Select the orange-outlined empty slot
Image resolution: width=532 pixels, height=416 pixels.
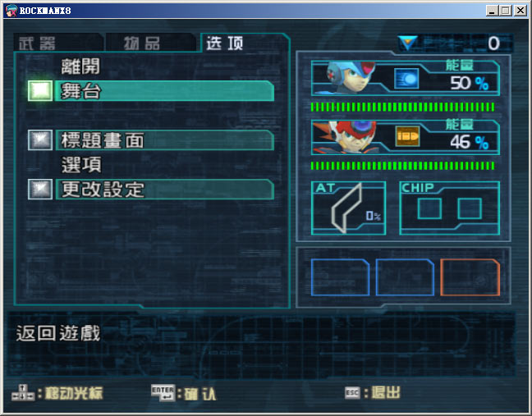pyautogui.click(x=470, y=277)
